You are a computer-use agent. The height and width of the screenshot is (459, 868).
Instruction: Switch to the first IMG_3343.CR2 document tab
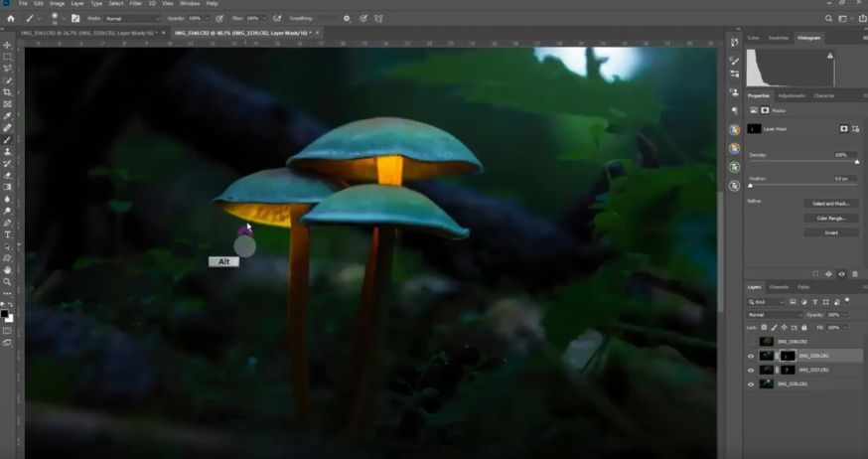click(x=88, y=33)
